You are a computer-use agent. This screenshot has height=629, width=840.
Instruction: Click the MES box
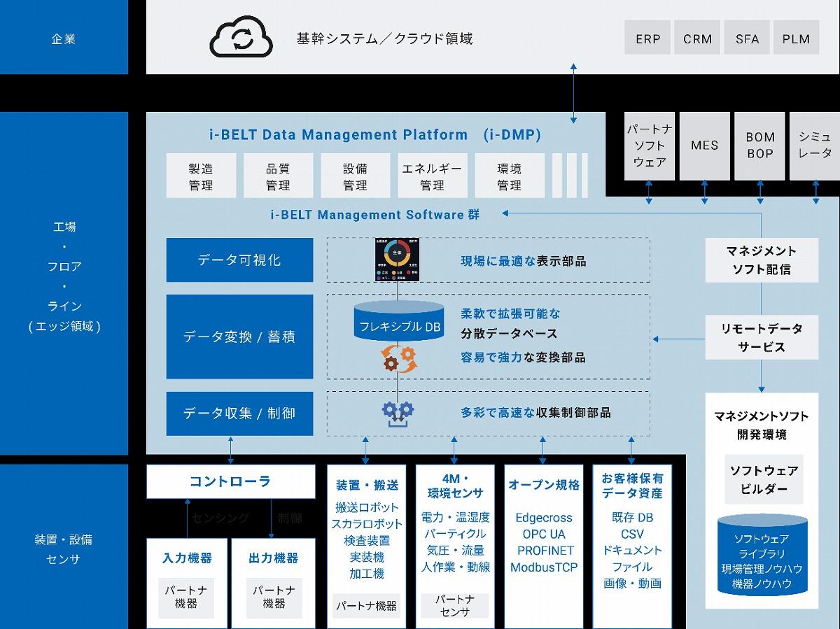click(704, 146)
